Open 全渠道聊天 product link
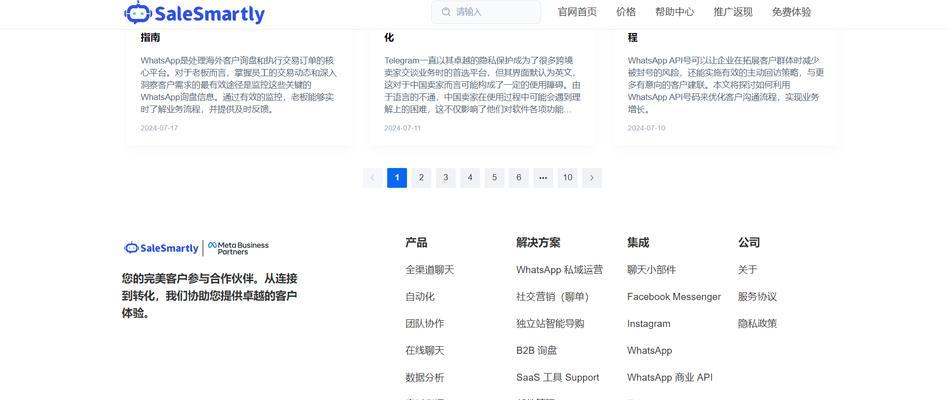The height and width of the screenshot is (400, 949). tap(429, 270)
